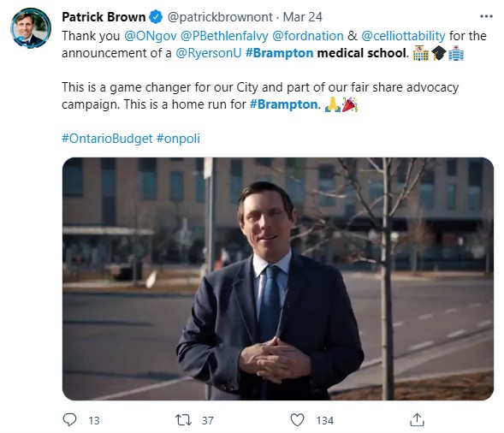Retweet this post using the retweet icon

[183, 420]
